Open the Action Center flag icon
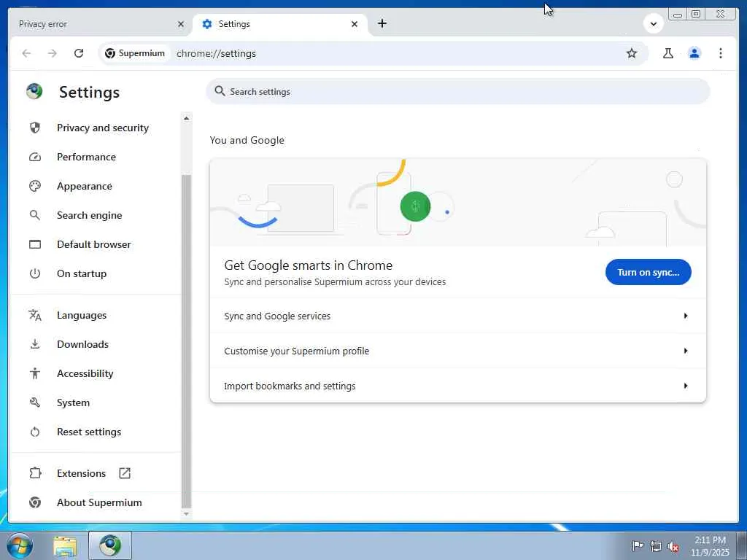 638,547
